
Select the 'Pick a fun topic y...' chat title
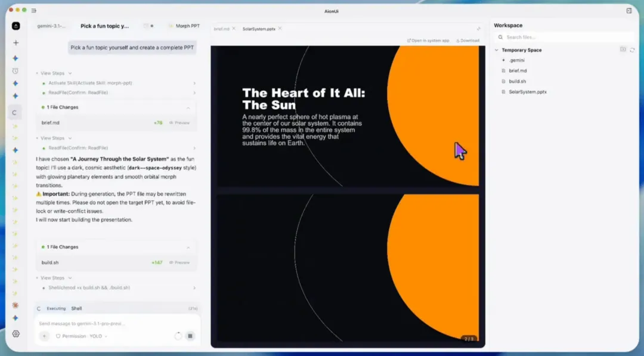[x=104, y=26]
